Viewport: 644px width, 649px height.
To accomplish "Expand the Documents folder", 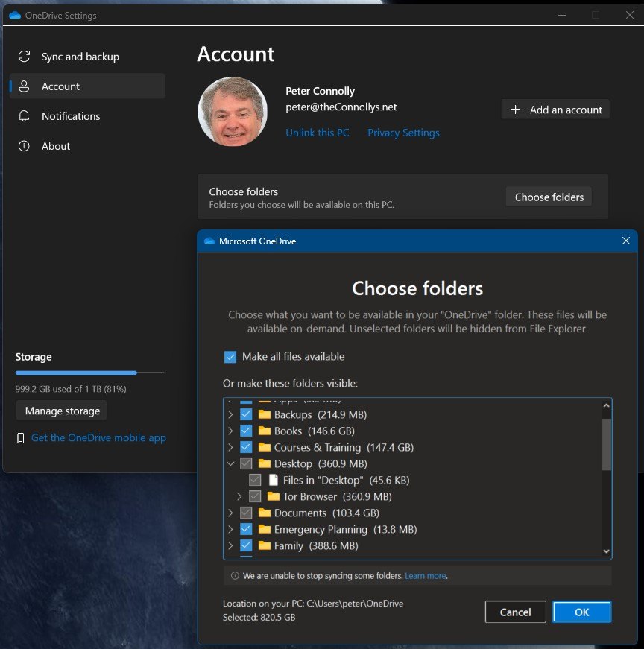I will point(230,513).
